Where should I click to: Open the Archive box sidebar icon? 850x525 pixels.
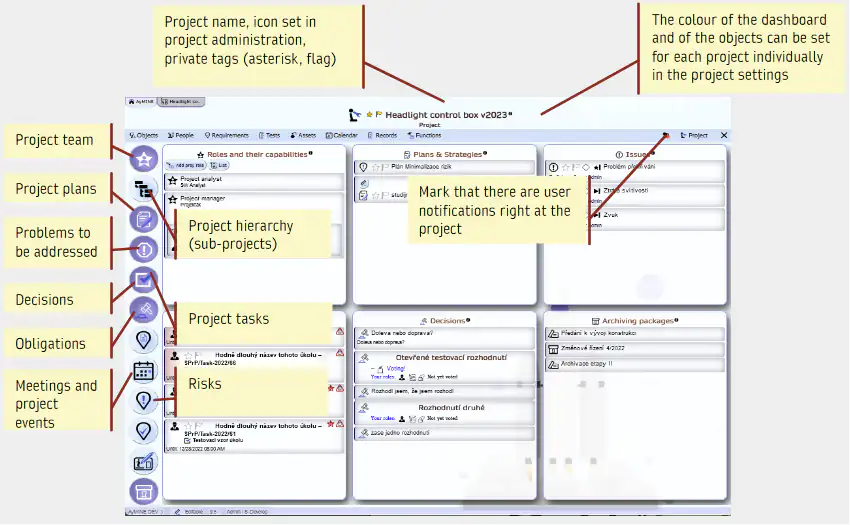(x=144, y=492)
